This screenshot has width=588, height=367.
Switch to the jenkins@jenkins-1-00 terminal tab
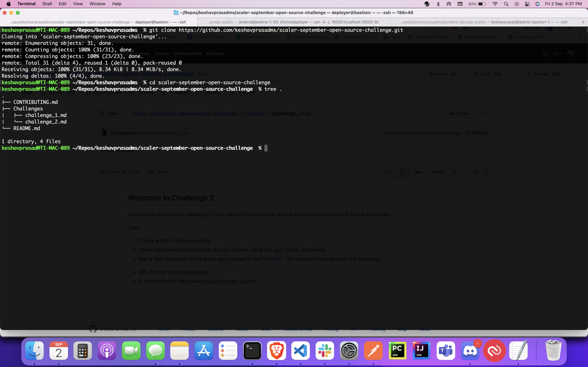[293, 22]
